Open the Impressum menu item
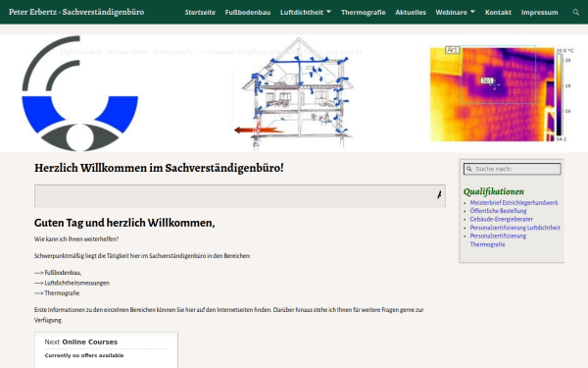Viewport: 588px width, 368px height. [x=539, y=13]
